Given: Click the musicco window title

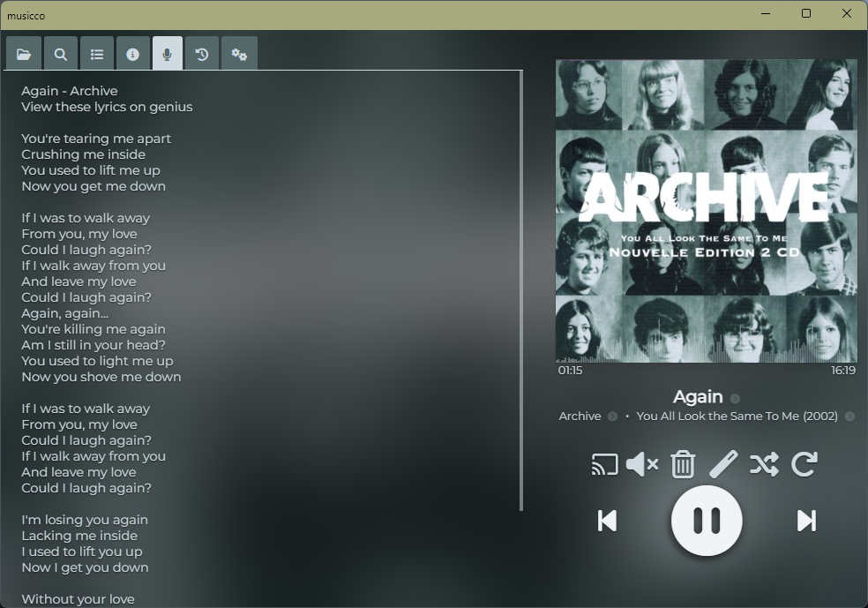Looking at the screenshot, I should [x=26, y=16].
